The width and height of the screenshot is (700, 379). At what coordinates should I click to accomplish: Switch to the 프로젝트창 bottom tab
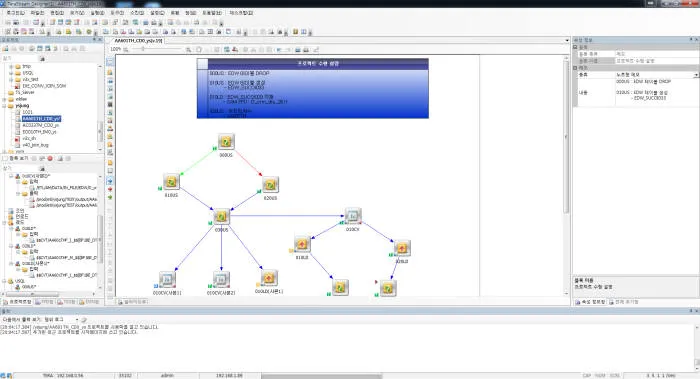click(x=18, y=302)
